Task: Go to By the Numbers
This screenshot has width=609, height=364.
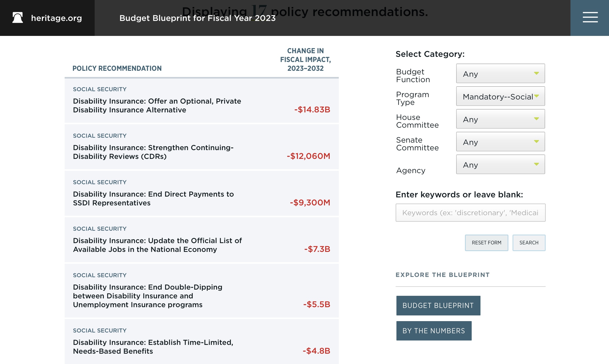Action: 434,331
